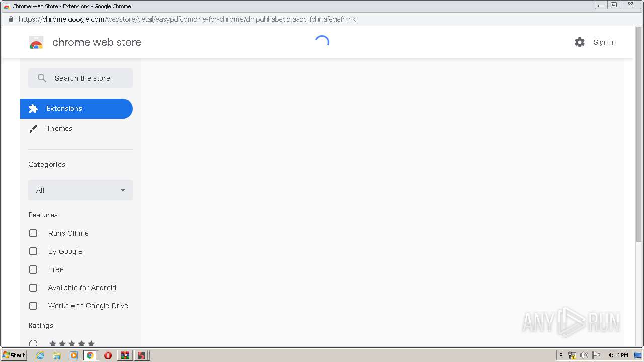The image size is (644, 362).
Task: Click the Show desktop button
Action: tap(638, 355)
